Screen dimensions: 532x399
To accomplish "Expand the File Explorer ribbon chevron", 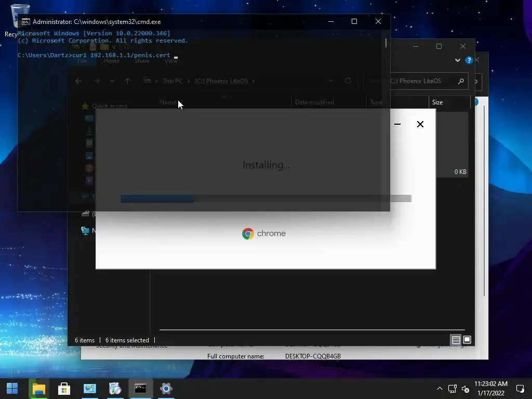I will tap(457, 60).
